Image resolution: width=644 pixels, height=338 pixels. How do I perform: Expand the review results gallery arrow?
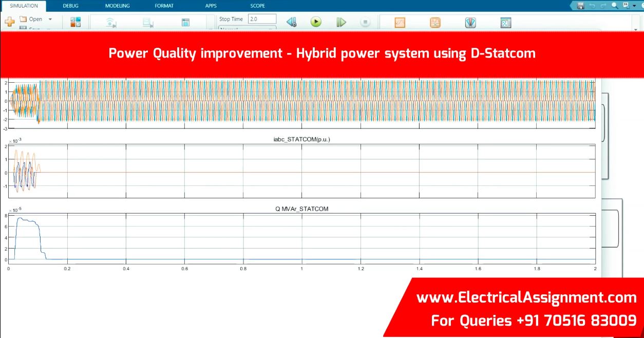tap(636, 29)
